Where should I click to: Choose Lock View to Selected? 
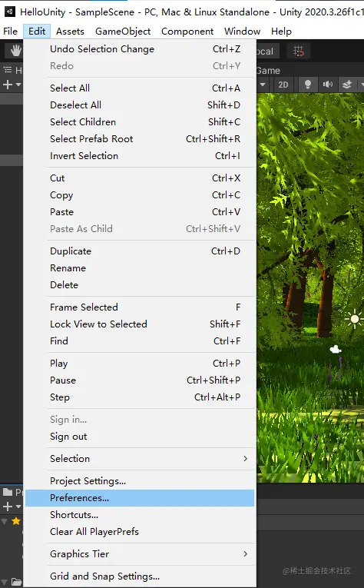point(140,324)
